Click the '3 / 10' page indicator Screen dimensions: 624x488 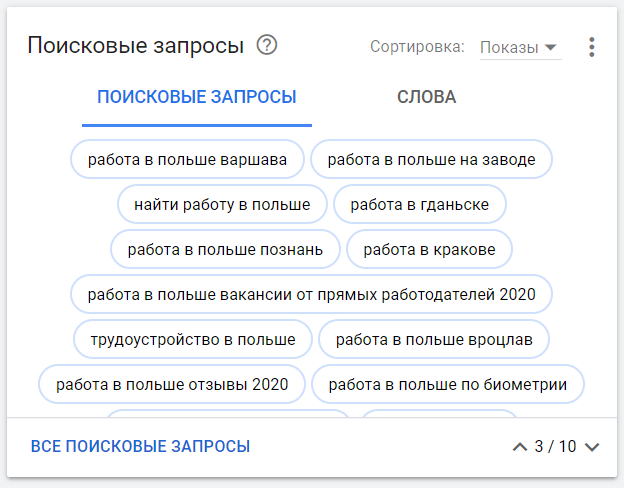[555, 447]
